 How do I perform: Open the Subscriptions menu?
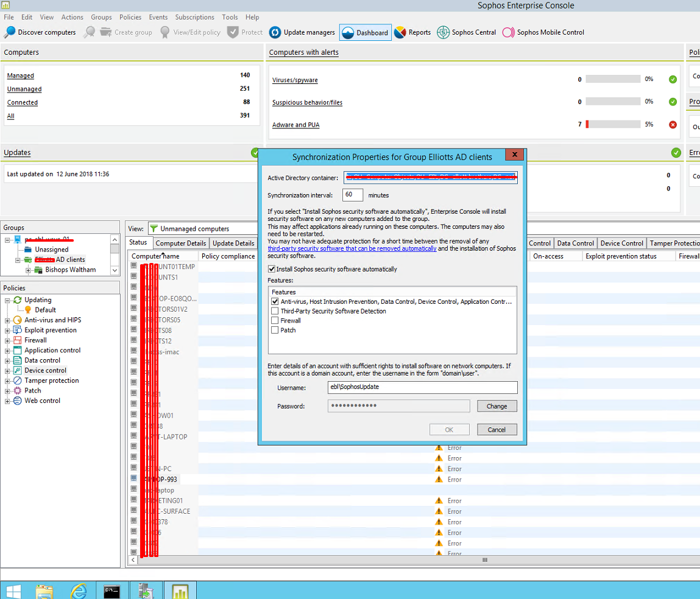(x=194, y=17)
